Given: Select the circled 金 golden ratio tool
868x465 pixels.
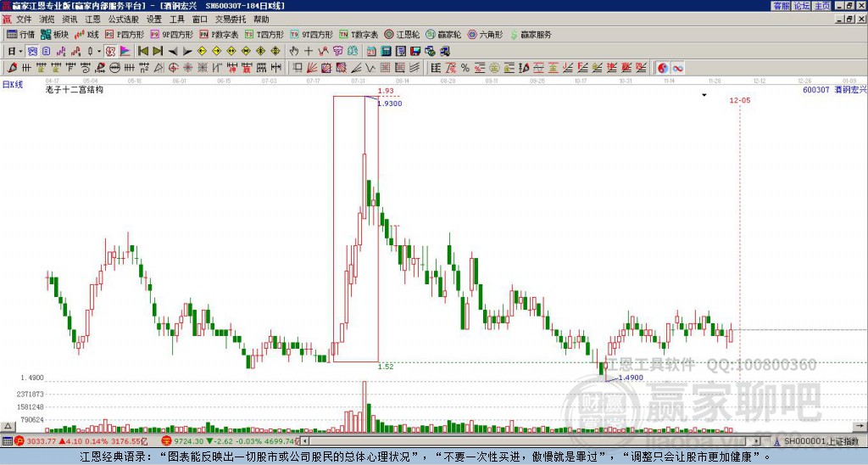Looking at the screenshot, I should pos(494,68).
